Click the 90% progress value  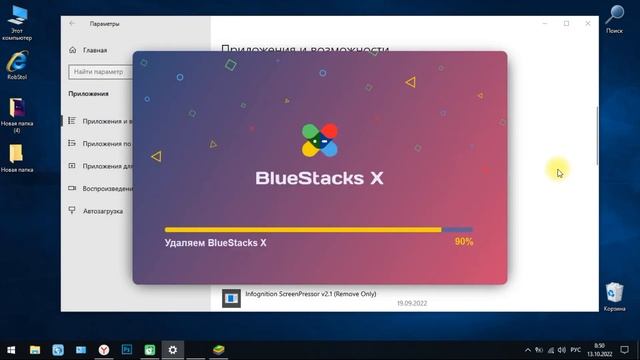coord(464,242)
